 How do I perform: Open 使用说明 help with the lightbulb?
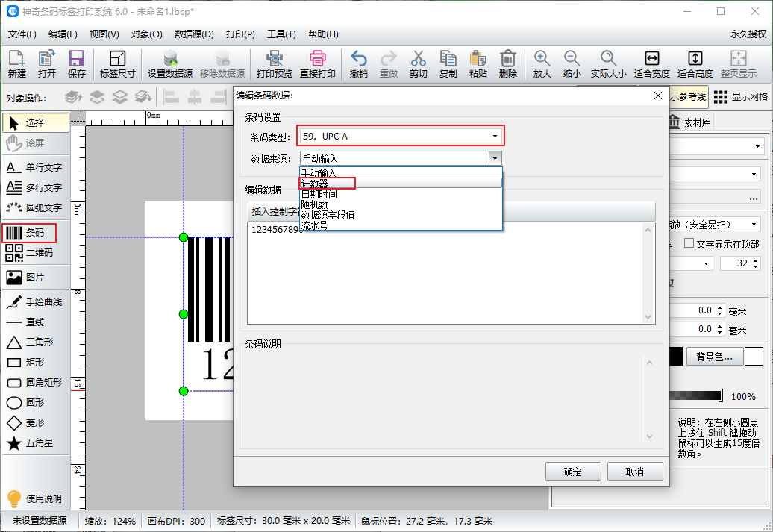pyautogui.click(x=34, y=498)
